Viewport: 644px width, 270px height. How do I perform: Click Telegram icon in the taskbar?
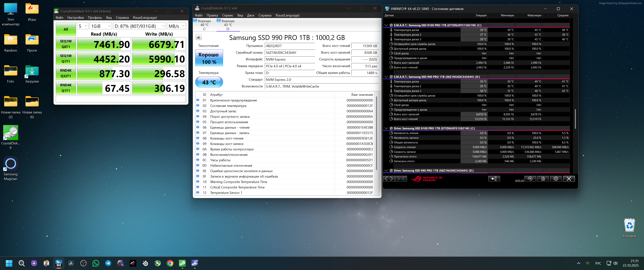tap(108, 263)
